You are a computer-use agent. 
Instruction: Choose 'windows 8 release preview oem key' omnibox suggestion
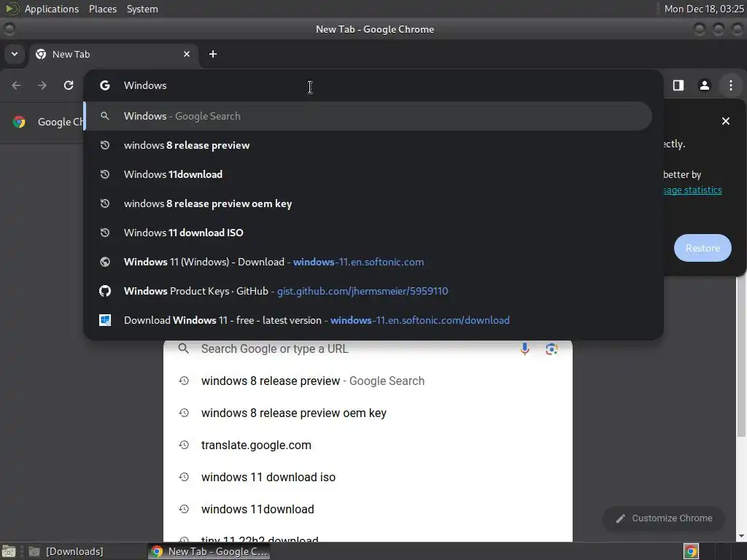click(x=368, y=203)
